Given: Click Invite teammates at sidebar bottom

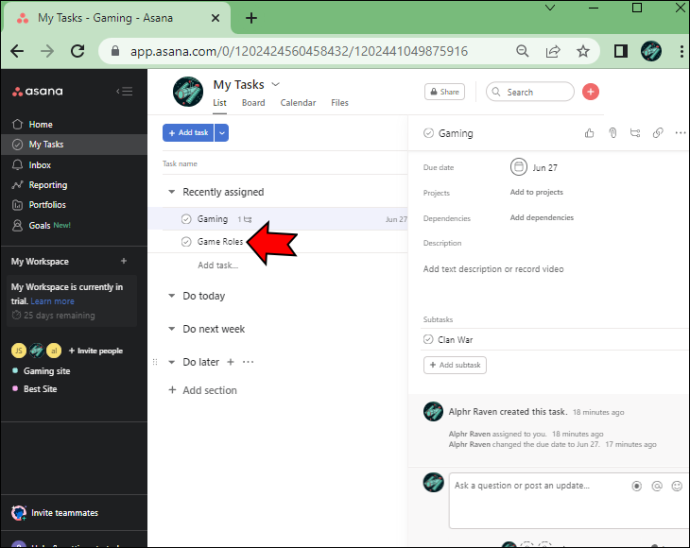Looking at the screenshot, I should pos(55,513).
